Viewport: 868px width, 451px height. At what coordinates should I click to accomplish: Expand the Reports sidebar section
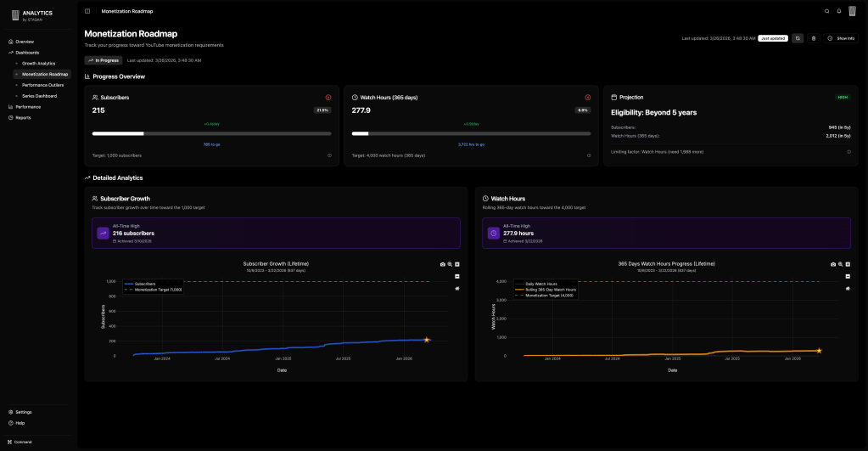(x=23, y=117)
